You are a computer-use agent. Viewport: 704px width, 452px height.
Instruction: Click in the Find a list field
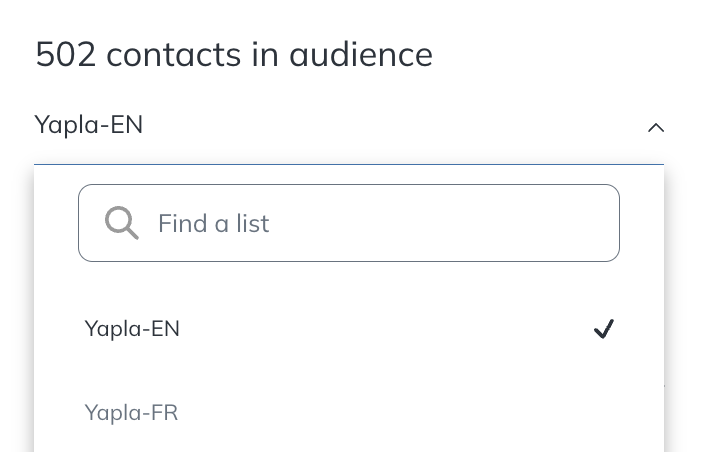[349, 223]
